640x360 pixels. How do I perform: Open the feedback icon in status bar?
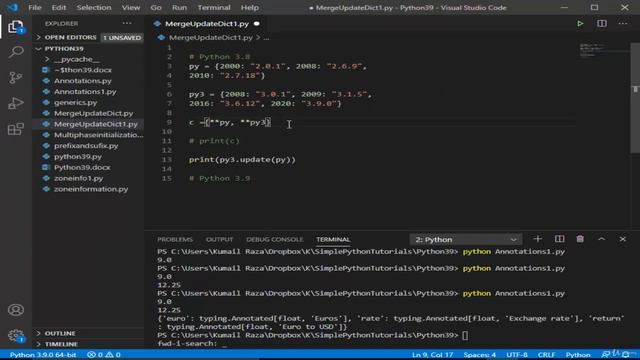coord(606,355)
